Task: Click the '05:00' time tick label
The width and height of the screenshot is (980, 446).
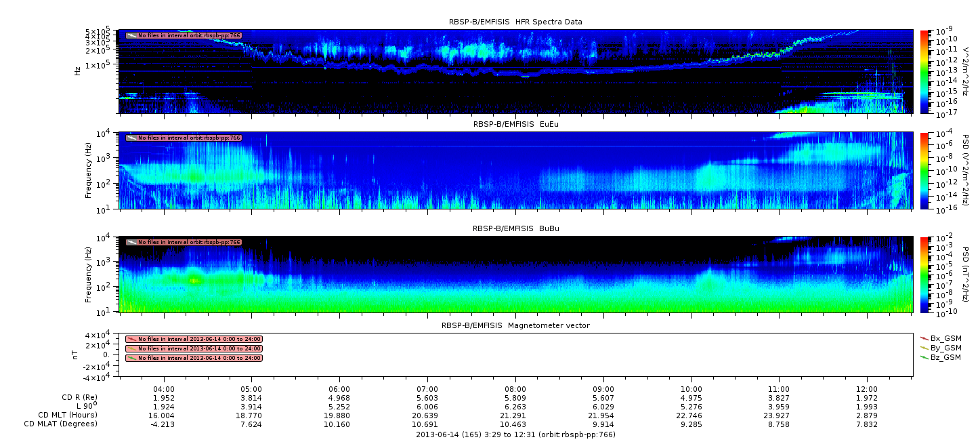Action: click(x=252, y=389)
